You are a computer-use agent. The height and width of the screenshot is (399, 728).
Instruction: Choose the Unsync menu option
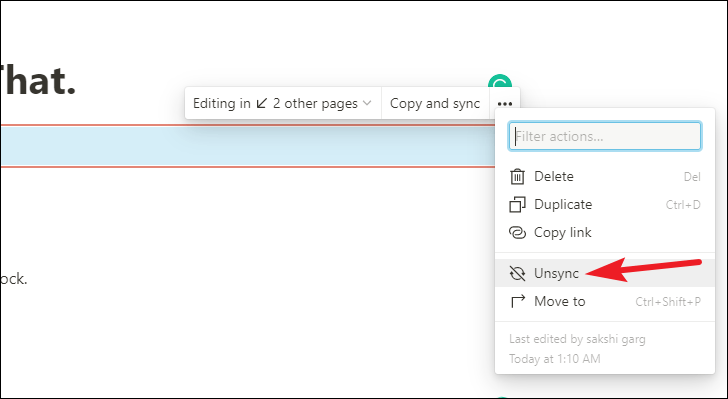(605, 274)
